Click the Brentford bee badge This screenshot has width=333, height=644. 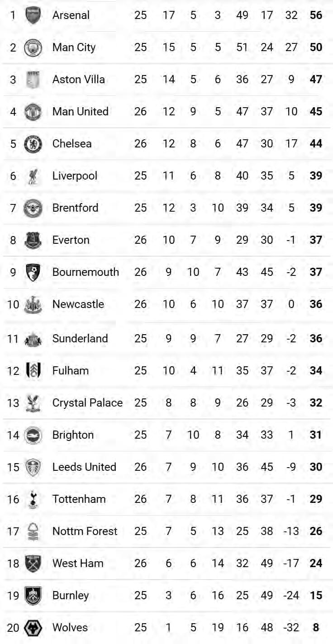[x=33, y=208]
